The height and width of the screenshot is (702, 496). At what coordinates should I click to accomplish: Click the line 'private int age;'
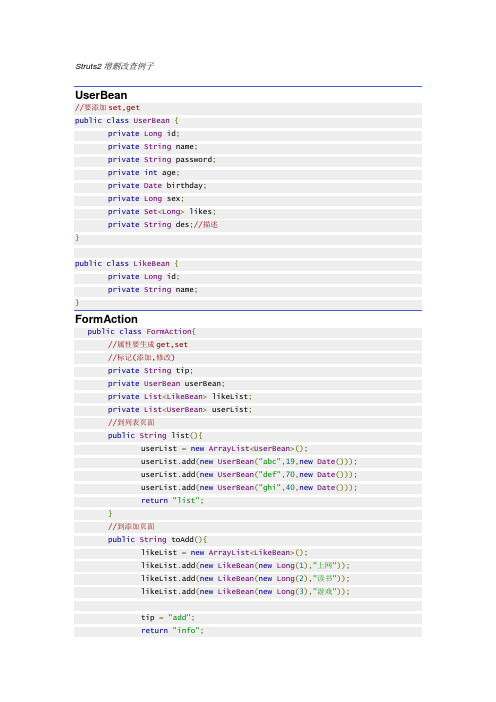144,172
